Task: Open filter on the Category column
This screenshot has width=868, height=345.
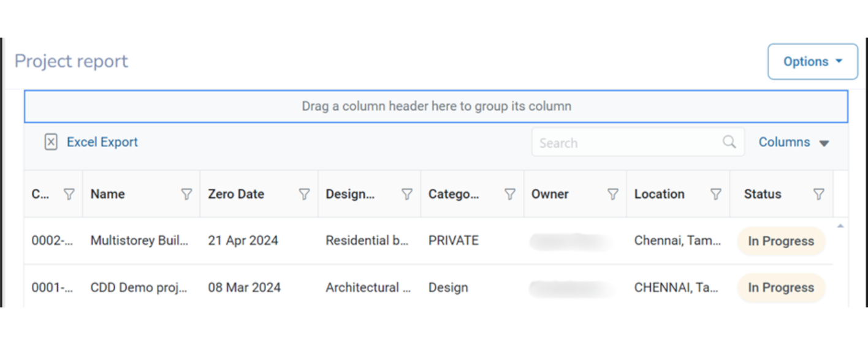Action: click(x=509, y=194)
